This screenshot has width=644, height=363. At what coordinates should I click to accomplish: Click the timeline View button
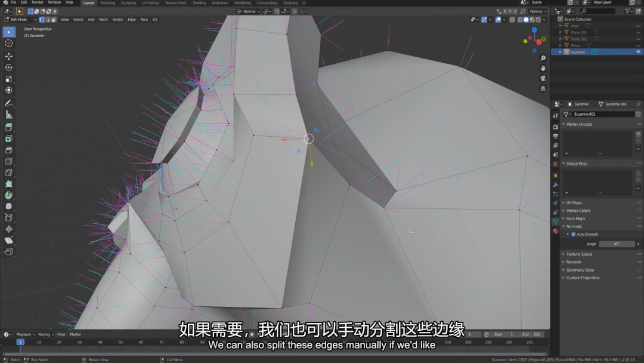[x=61, y=334]
